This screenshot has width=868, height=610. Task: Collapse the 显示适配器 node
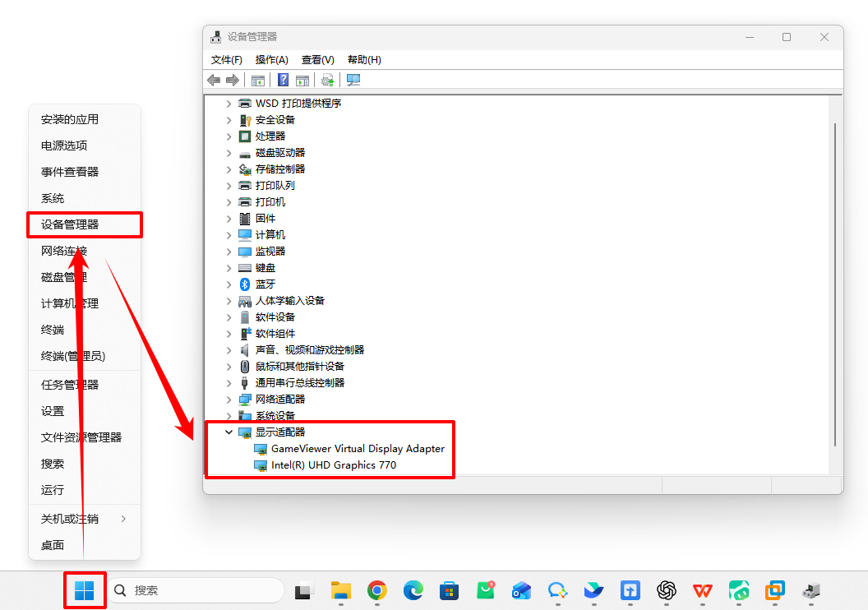pos(229,432)
